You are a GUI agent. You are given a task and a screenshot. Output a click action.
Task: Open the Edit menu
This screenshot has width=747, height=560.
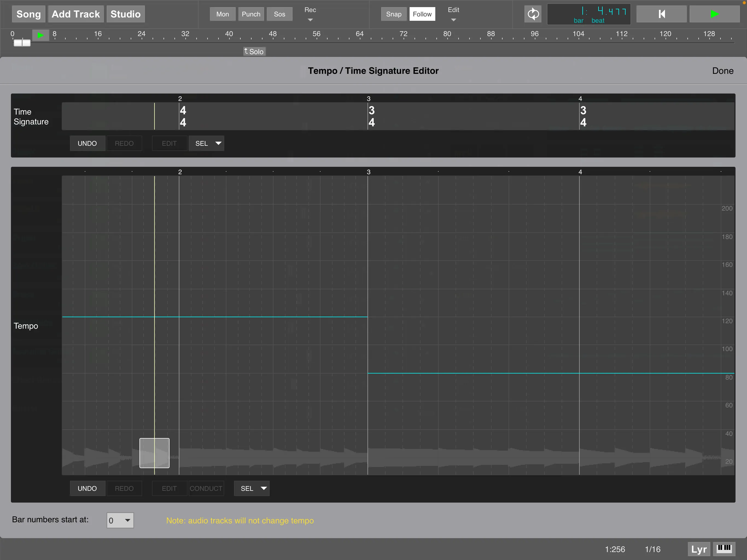tap(453, 14)
